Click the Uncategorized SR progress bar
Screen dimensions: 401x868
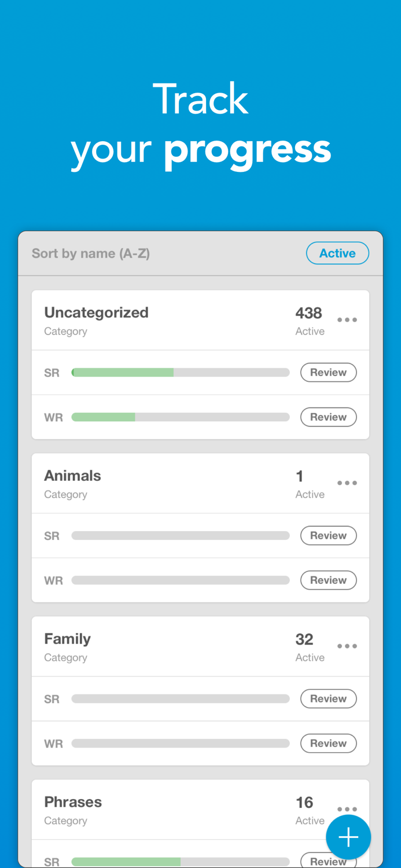(x=180, y=372)
